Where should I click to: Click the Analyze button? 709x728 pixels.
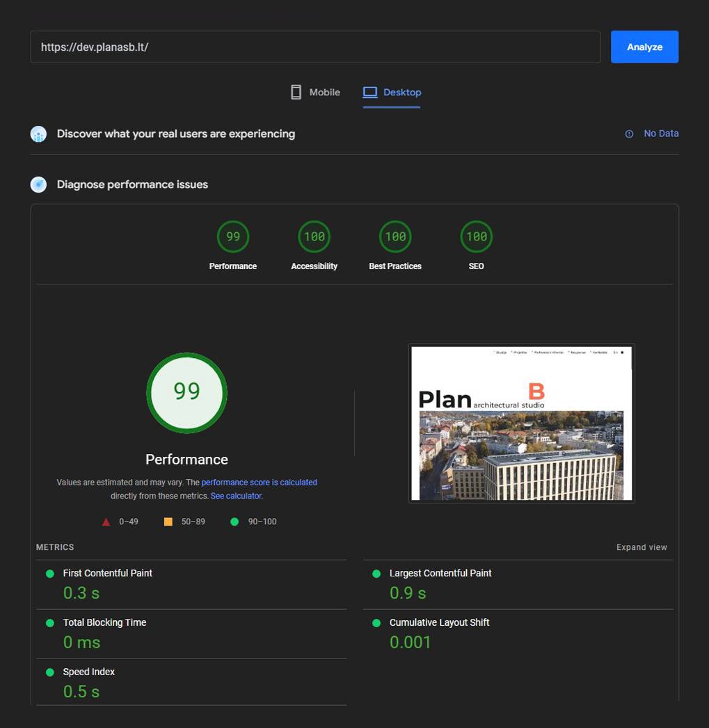644,47
